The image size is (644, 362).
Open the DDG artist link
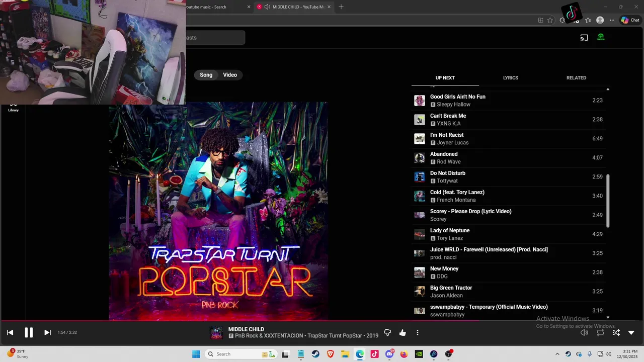(x=442, y=277)
